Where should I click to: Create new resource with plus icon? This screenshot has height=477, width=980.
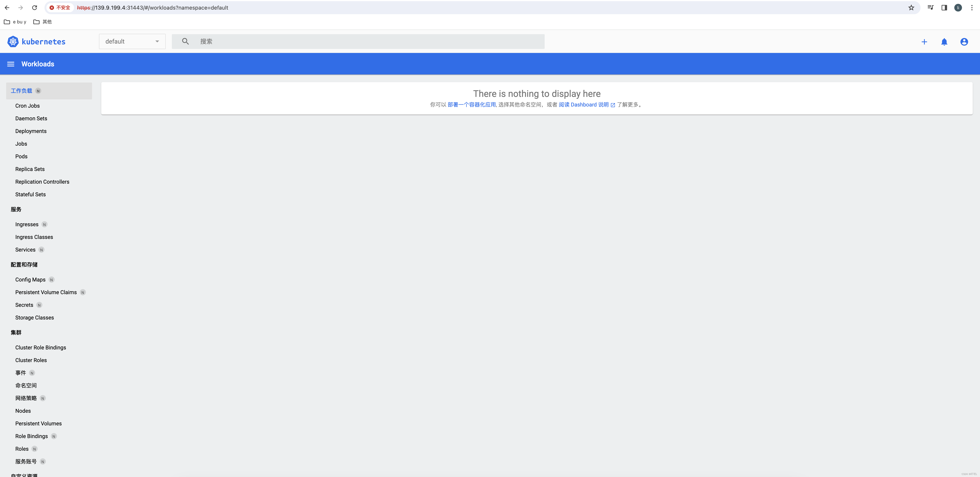924,42
